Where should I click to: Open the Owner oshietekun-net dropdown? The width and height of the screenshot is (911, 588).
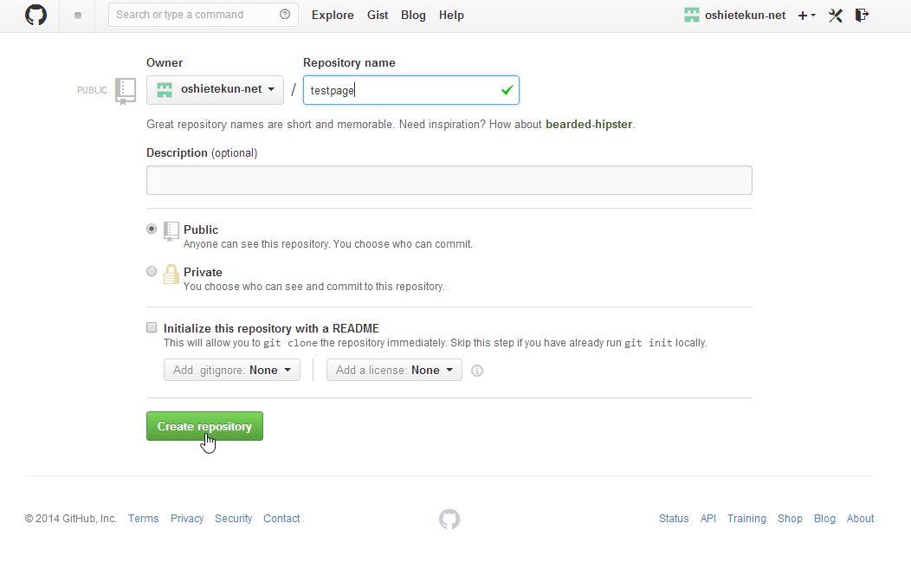pyautogui.click(x=215, y=90)
